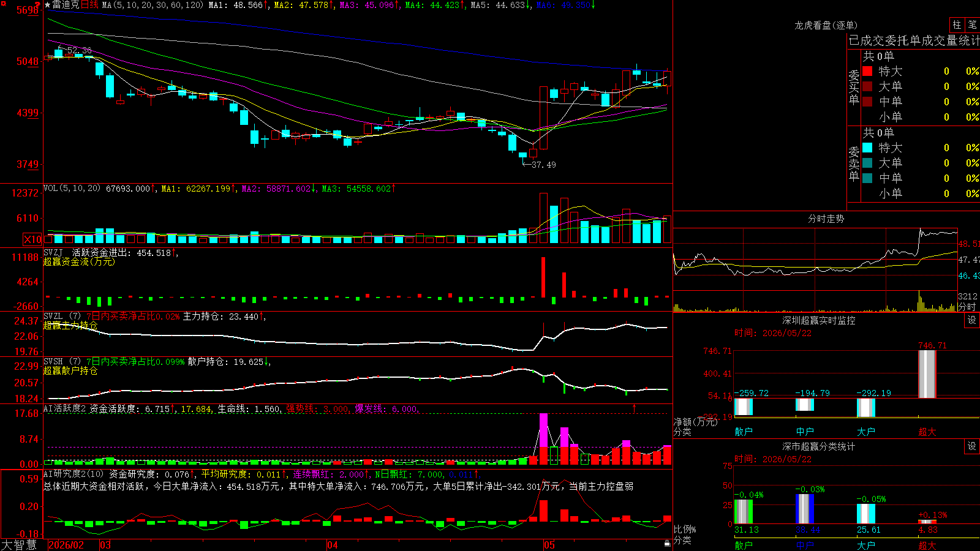980x551 pixels.
Task: Click the dark red 中单 buy-order swatch
Action: point(867,102)
